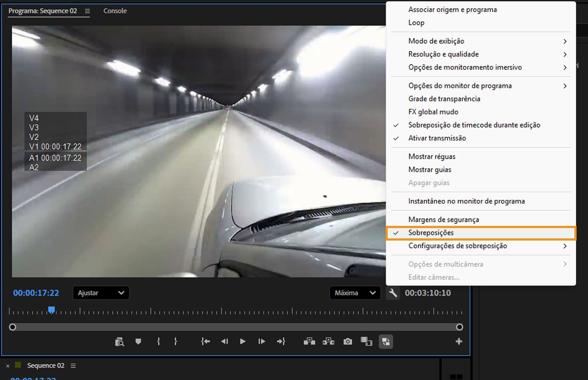
Task: Click the Play button in the program monitor
Action: click(x=243, y=341)
